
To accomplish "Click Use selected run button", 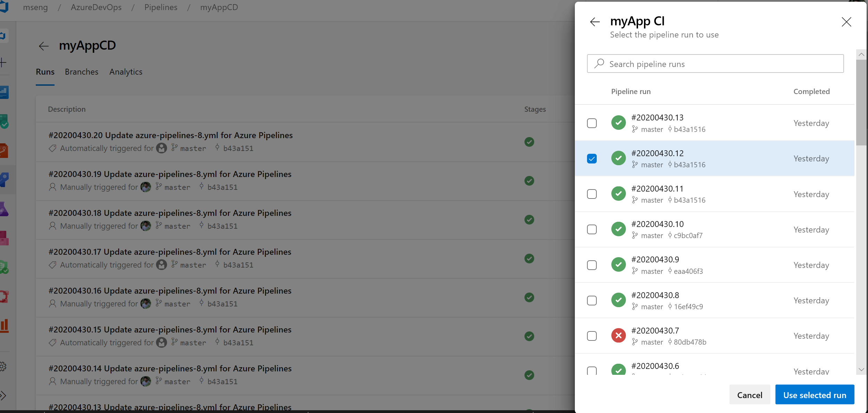I will pos(815,395).
